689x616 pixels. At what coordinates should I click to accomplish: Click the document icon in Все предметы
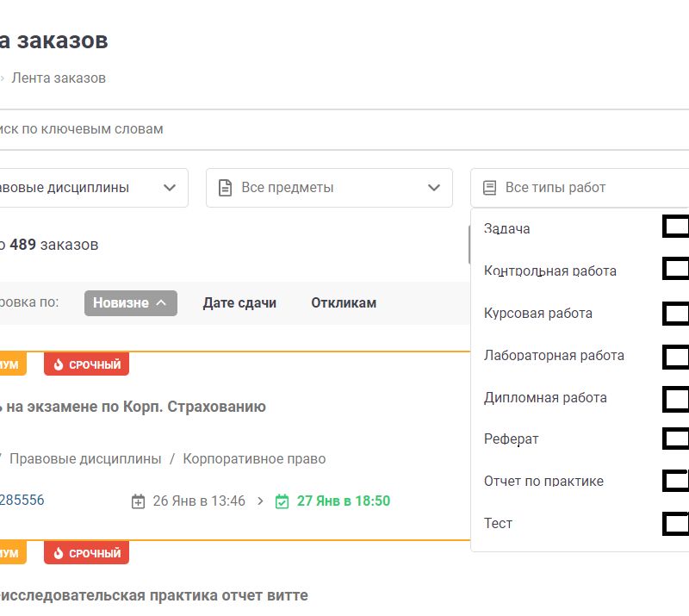(x=226, y=188)
